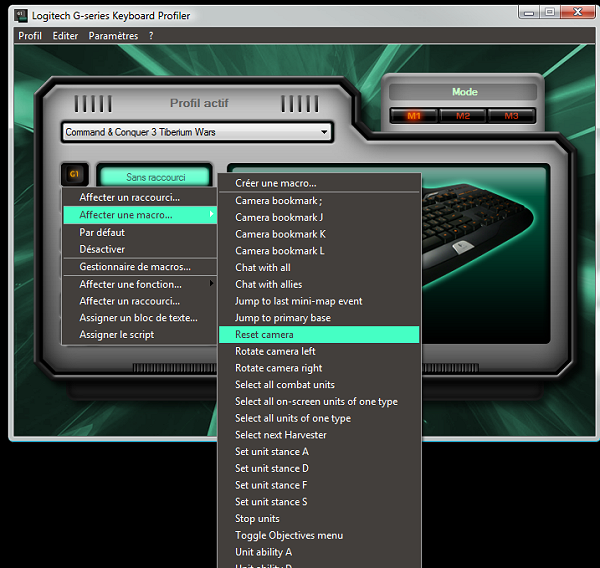Open the active profile dropdown
Viewport: 600px width, 568px height.
[324, 132]
